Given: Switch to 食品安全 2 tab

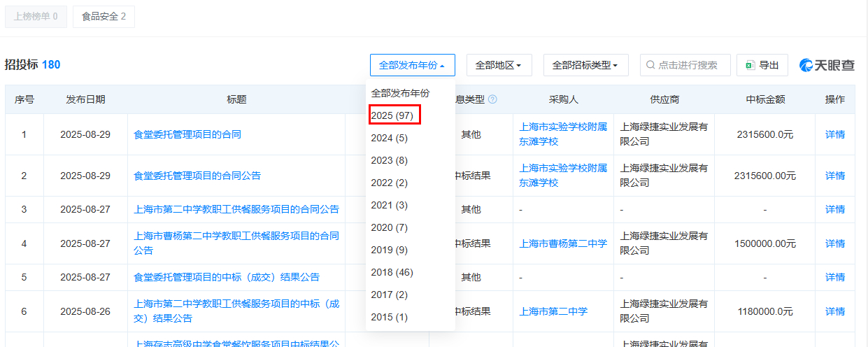Looking at the screenshot, I should pyautogui.click(x=104, y=16).
